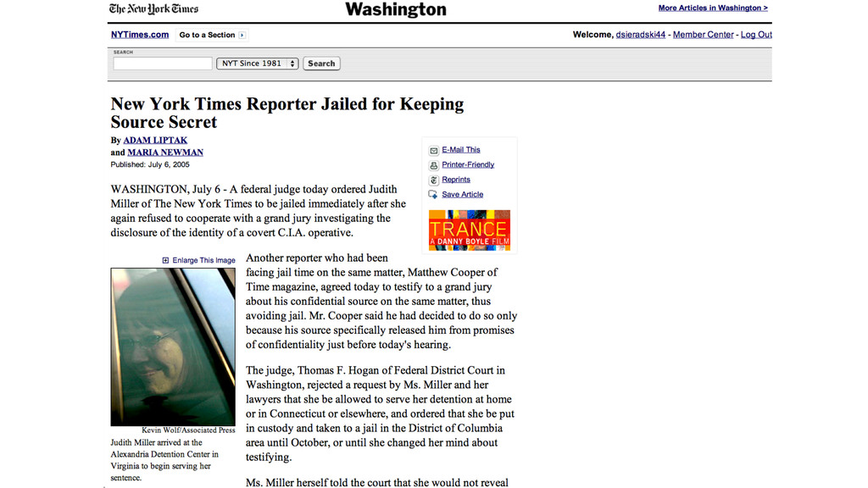Click the small SEARCH label

click(x=123, y=52)
